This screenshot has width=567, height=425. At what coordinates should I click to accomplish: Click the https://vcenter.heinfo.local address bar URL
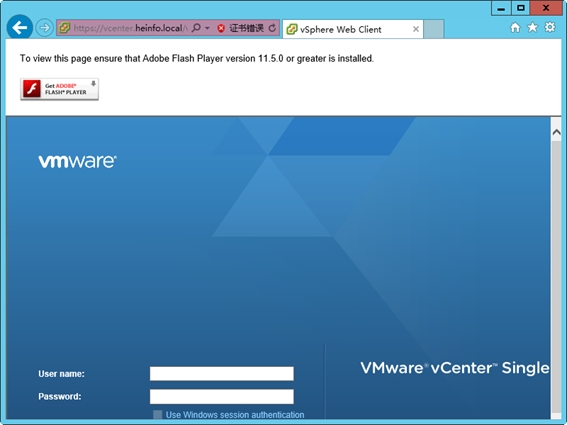point(130,28)
